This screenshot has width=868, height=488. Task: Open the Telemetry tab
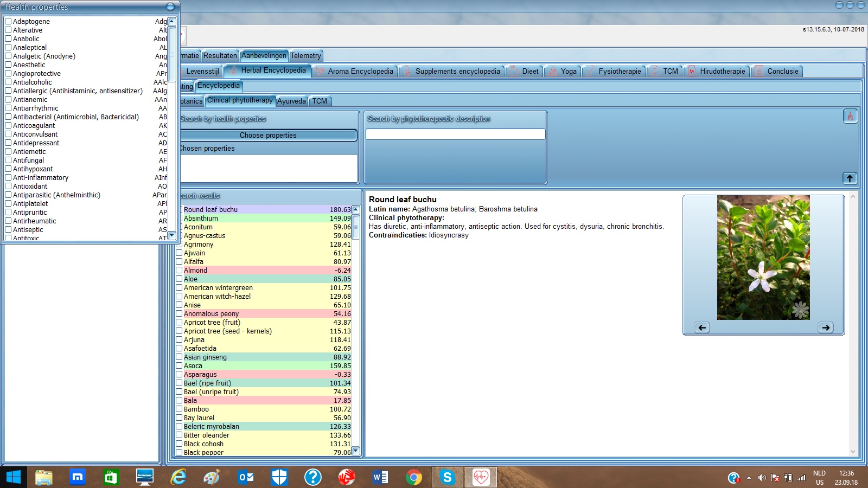coord(305,55)
